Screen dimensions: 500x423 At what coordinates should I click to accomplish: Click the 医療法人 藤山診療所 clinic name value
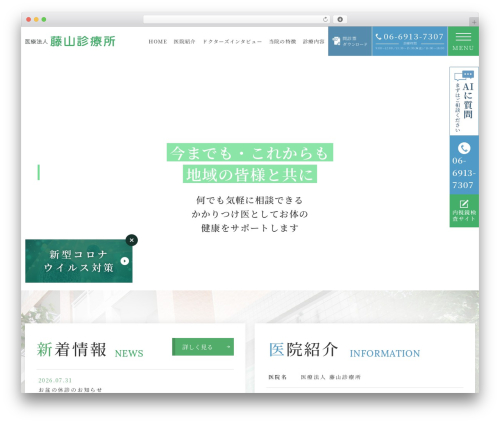tap(331, 377)
